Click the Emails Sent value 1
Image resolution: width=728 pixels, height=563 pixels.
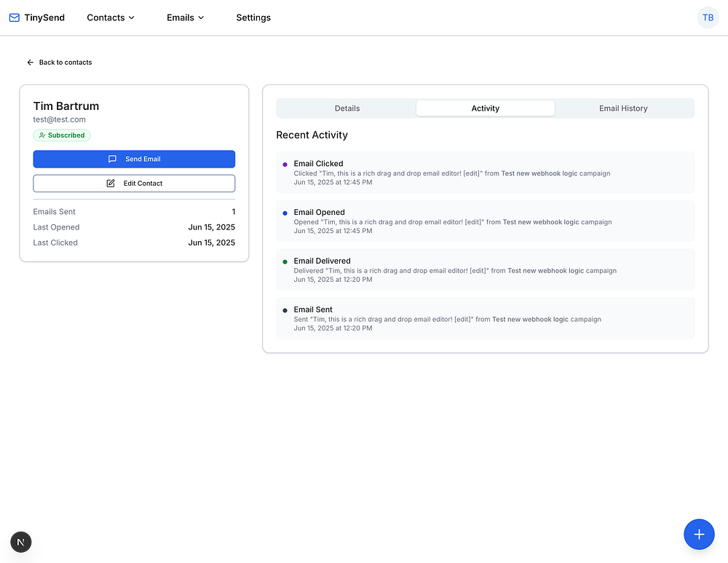[x=234, y=211]
